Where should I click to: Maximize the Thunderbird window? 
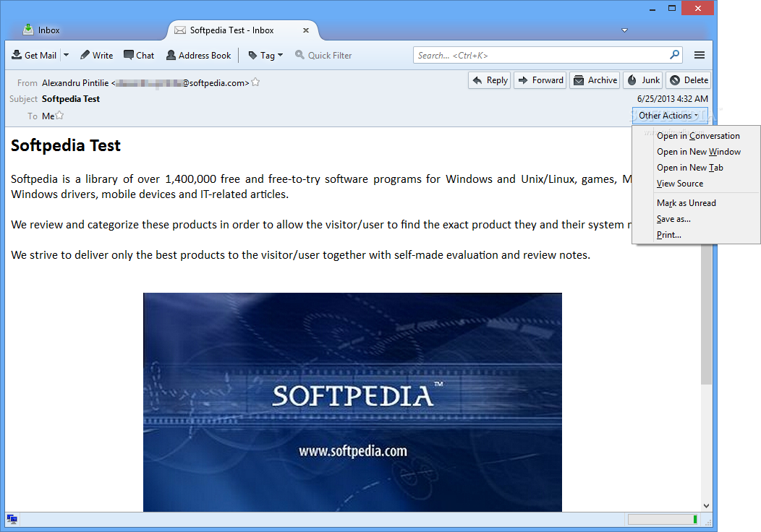pyautogui.click(x=672, y=8)
